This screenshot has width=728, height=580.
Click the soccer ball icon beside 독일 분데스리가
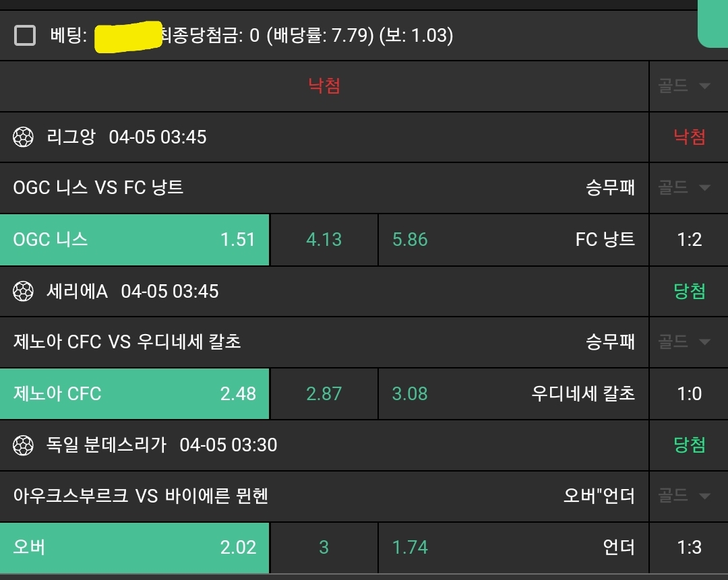click(23, 445)
